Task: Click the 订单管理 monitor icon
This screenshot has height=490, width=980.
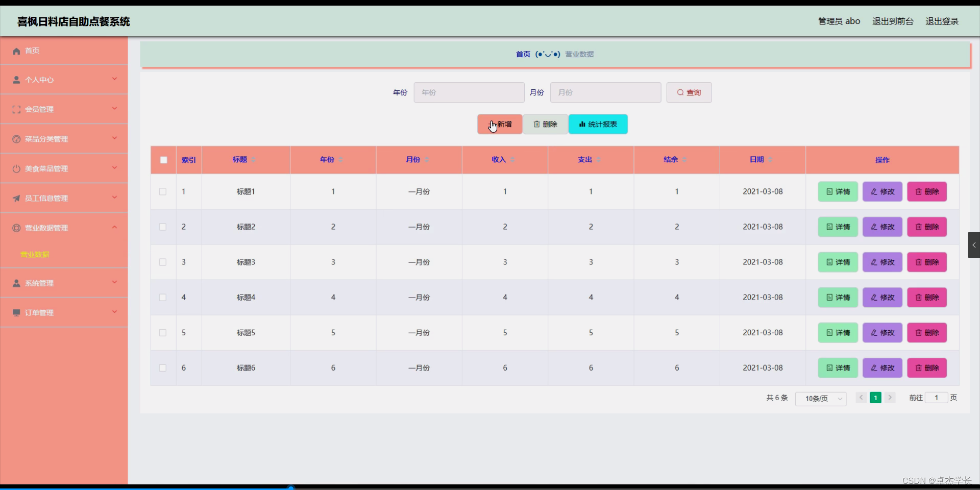Action: (16, 312)
